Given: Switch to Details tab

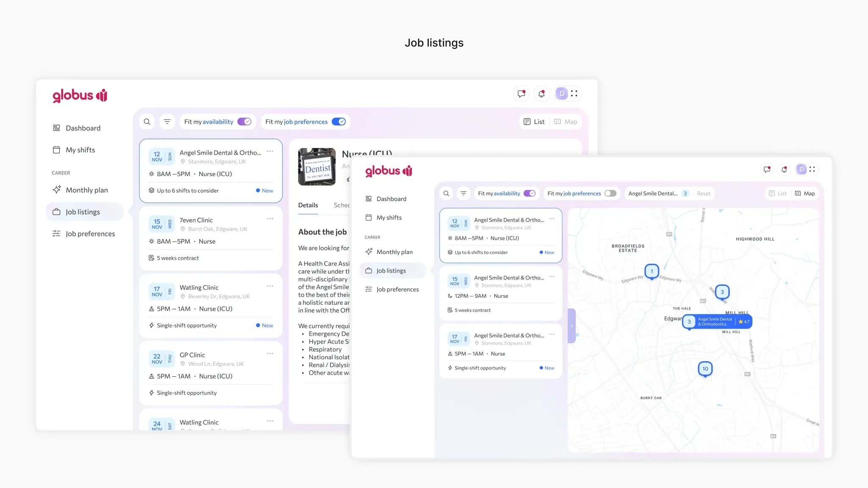Looking at the screenshot, I should point(308,205).
